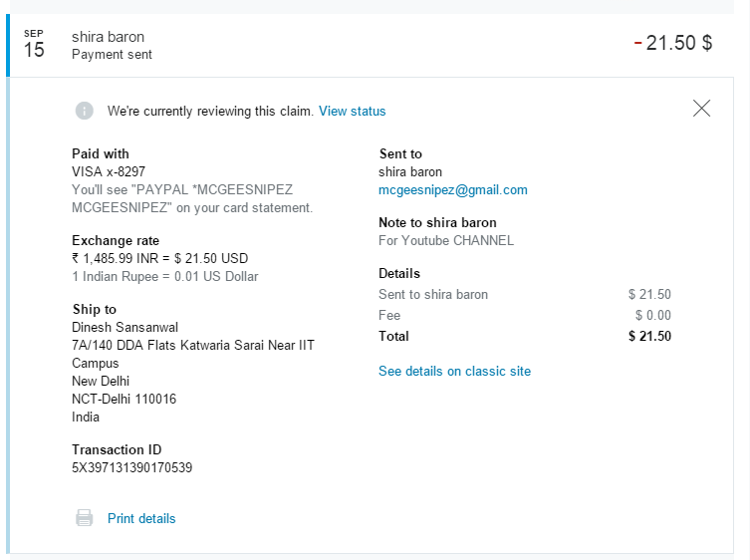Screen dimensions: 750x560
Task: Select the transaction ID 5X397131390170539
Action: point(132,467)
